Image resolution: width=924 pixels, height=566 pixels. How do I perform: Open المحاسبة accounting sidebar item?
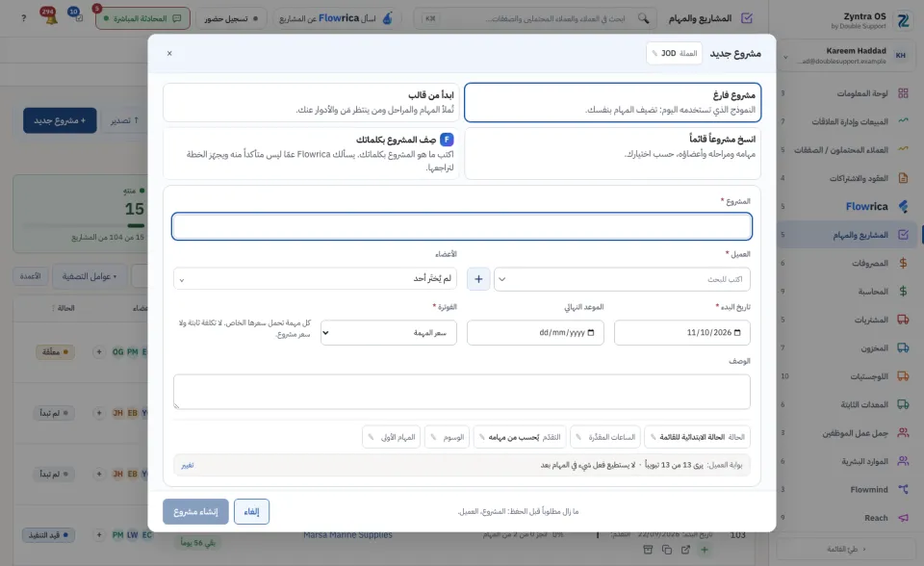point(846,292)
